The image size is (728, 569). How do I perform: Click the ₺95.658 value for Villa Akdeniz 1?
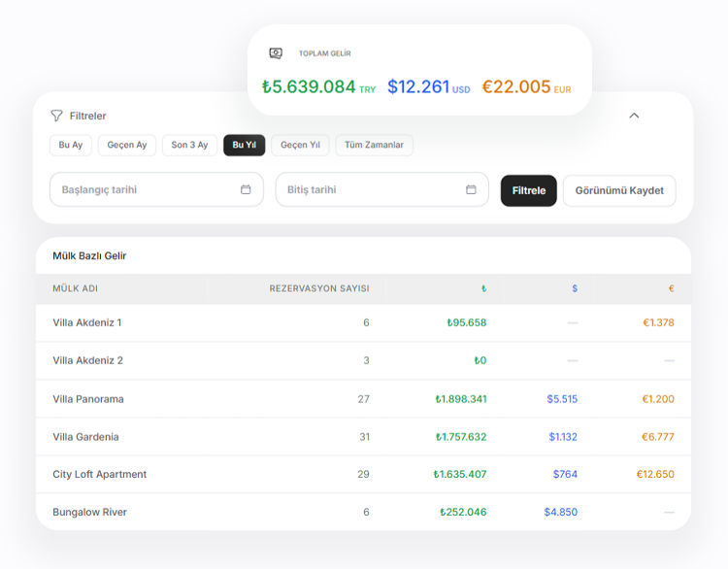[x=467, y=322]
